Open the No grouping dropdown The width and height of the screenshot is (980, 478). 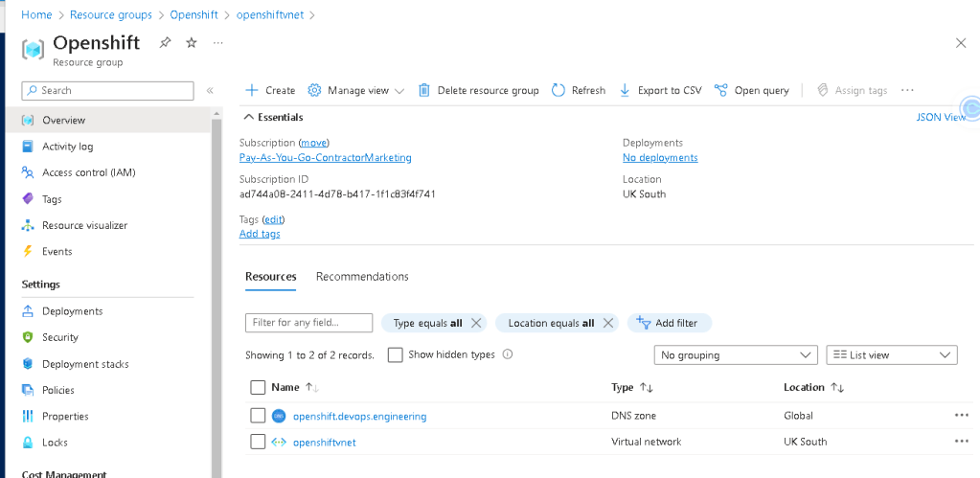736,354
